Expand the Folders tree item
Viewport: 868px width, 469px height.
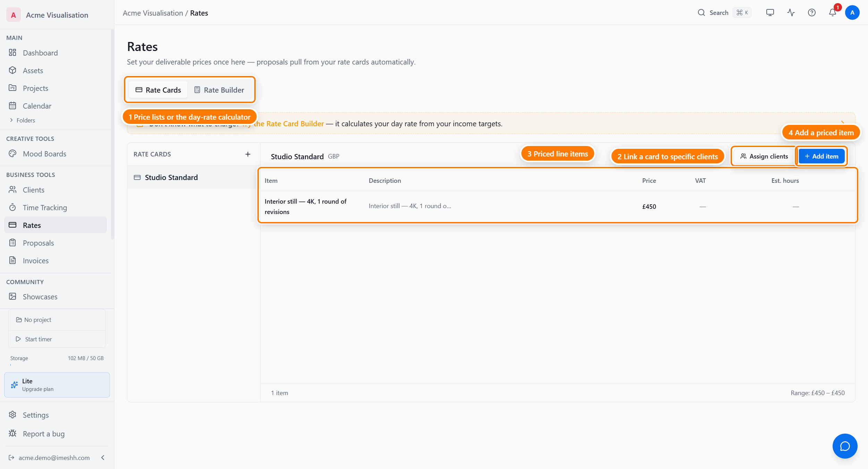coord(23,120)
